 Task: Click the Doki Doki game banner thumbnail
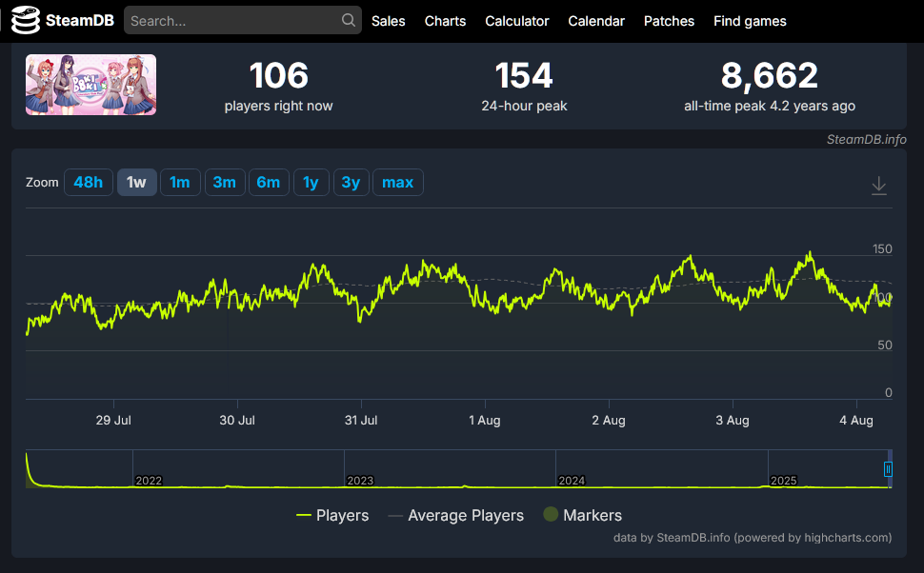point(90,85)
